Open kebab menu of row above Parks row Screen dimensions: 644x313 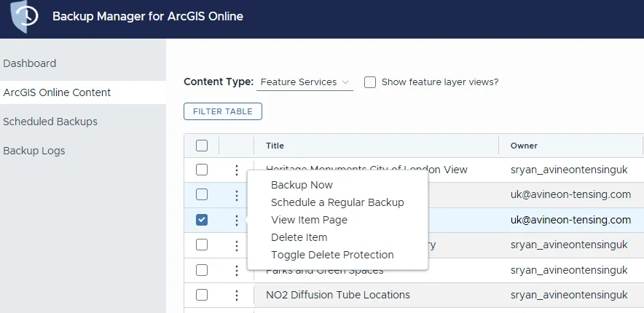[236, 245]
